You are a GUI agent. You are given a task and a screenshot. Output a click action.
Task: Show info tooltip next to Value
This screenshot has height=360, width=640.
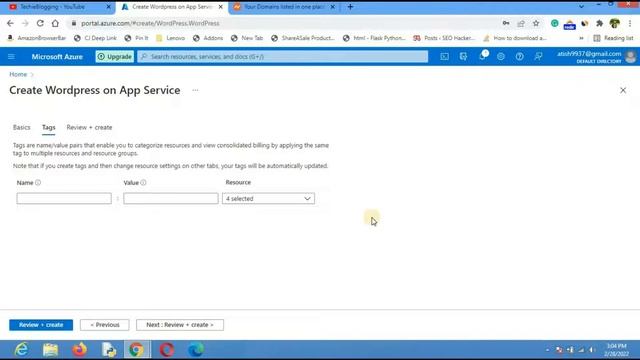(x=143, y=182)
